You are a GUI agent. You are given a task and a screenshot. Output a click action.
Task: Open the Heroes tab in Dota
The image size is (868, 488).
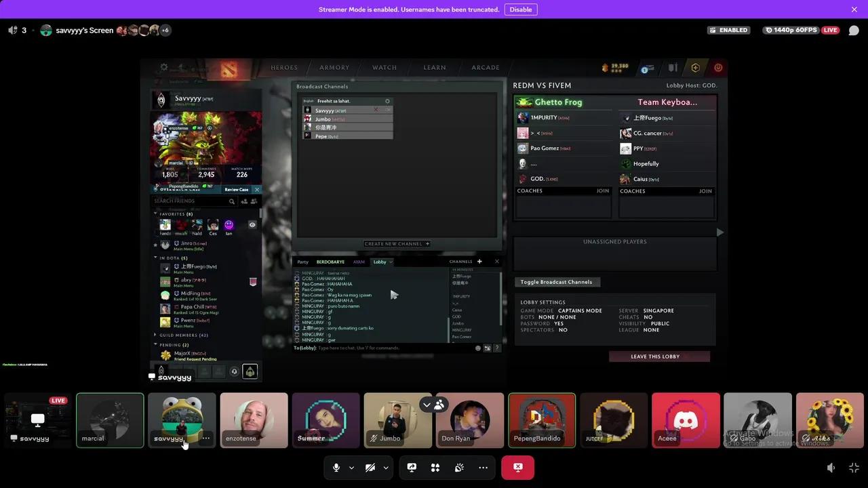284,68
